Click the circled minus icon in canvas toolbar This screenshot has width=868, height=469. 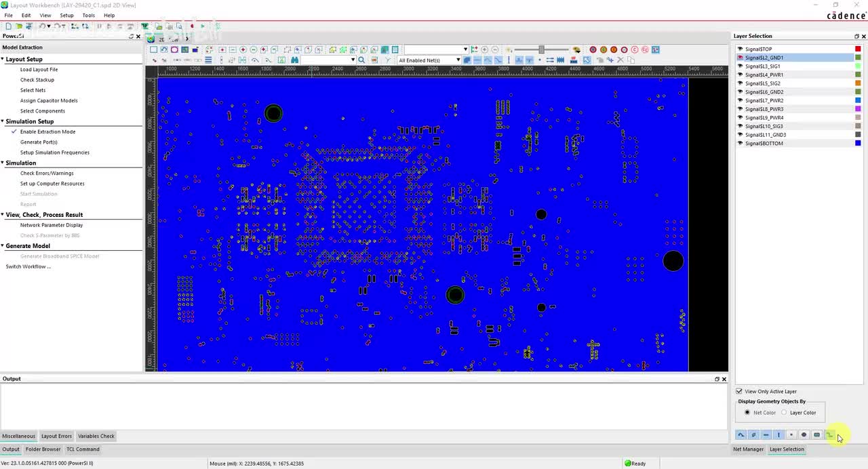pos(253,49)
